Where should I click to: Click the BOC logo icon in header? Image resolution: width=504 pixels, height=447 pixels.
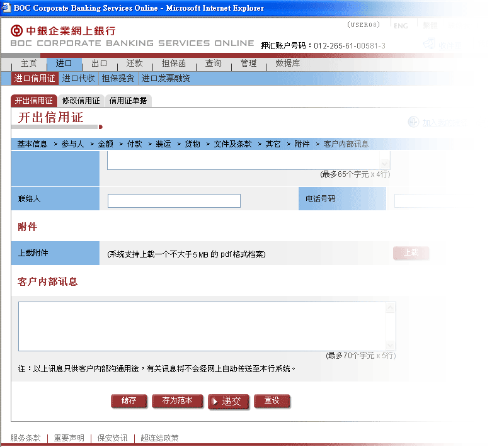(17, 31)
